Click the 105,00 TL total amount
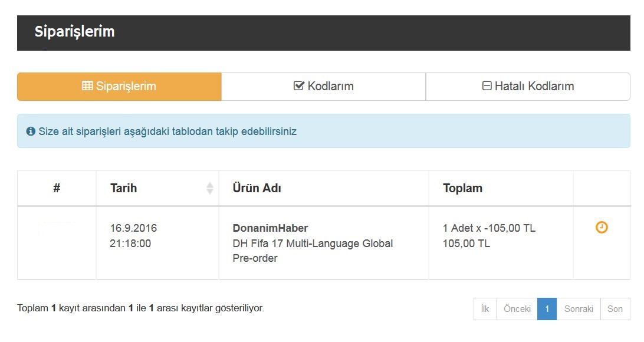The width and height of the screenshot is (644, 342). (x=466, y=244)
